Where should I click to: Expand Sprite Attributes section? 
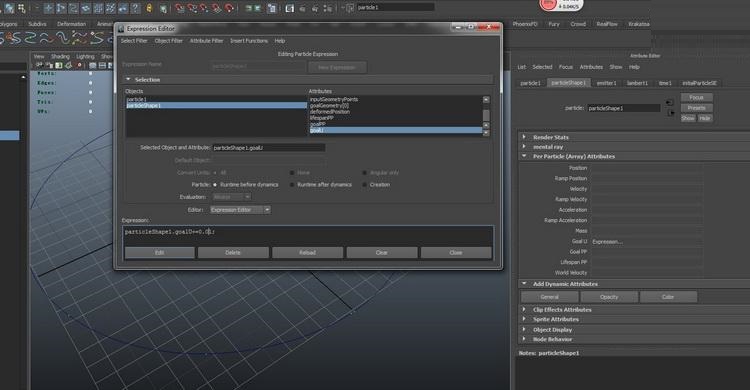pos(524,319)
